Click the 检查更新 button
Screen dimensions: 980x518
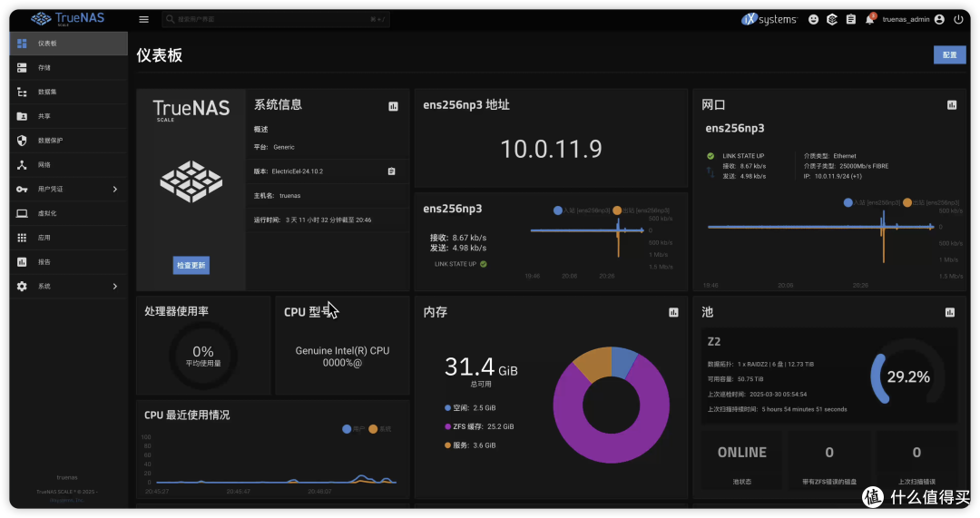(x=191, y=265)
